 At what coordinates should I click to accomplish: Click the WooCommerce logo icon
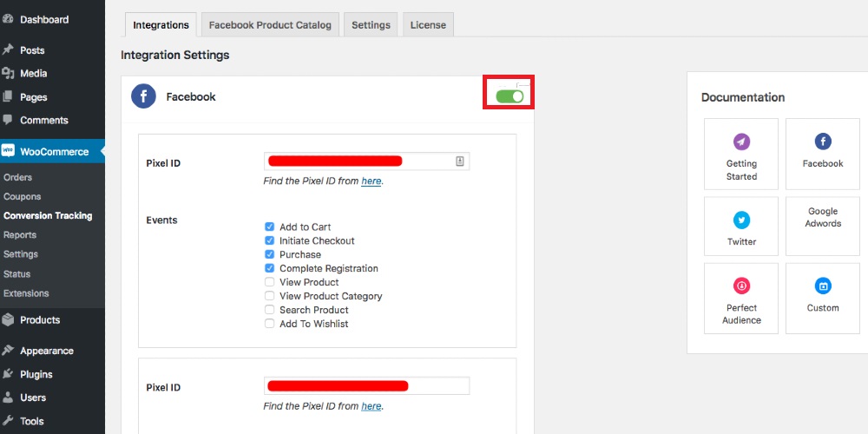[8, 151]
